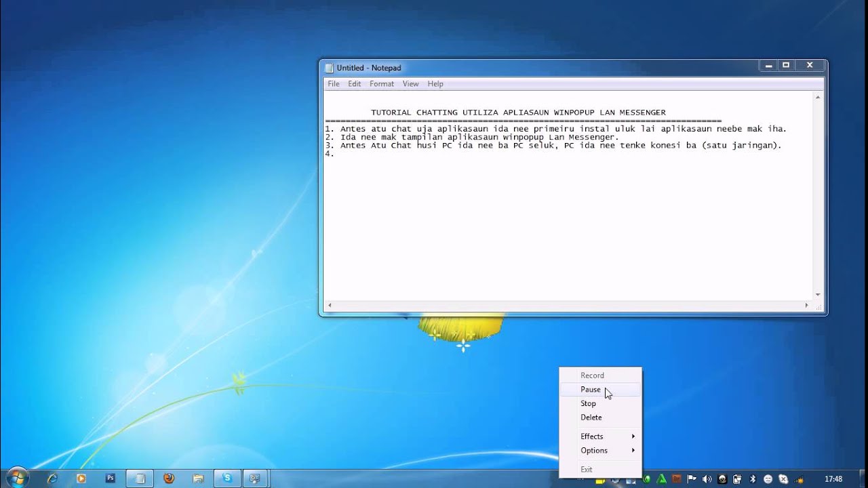868x488 pixels.
Task: Expand the Options submenu
Action: point(600,451)
